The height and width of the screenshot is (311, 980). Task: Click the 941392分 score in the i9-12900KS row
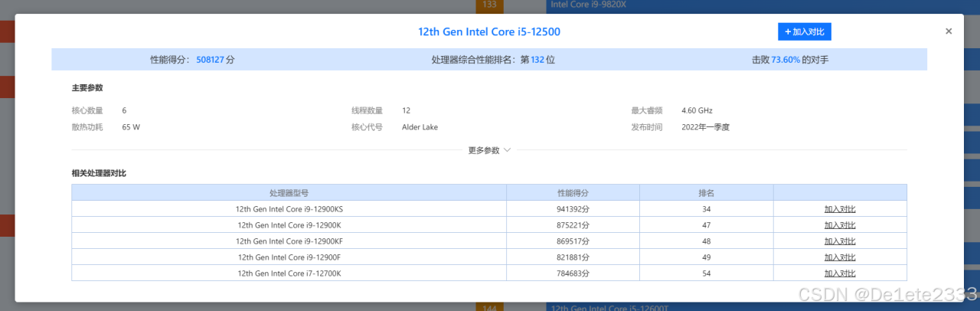point(573,208)
